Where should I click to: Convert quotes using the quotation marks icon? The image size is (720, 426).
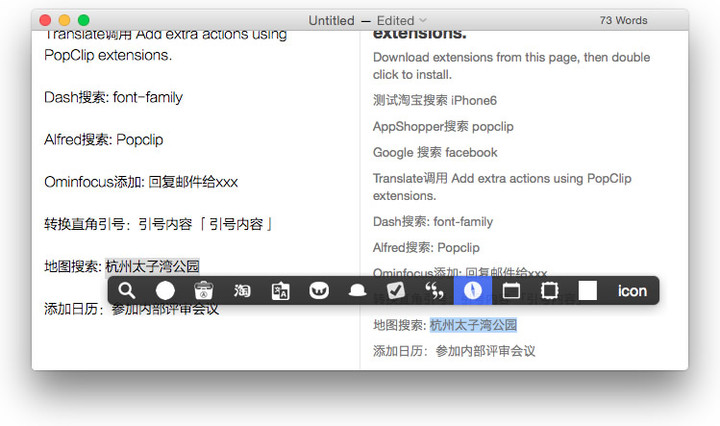click(434, 291)
